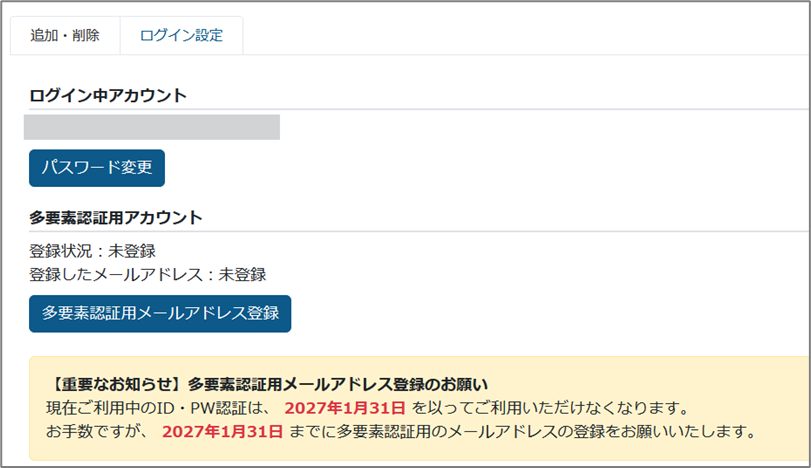This screenshot has width=811, height=468.
Task: Click the お手数ですが text in the notice
Action: point(96,432)
